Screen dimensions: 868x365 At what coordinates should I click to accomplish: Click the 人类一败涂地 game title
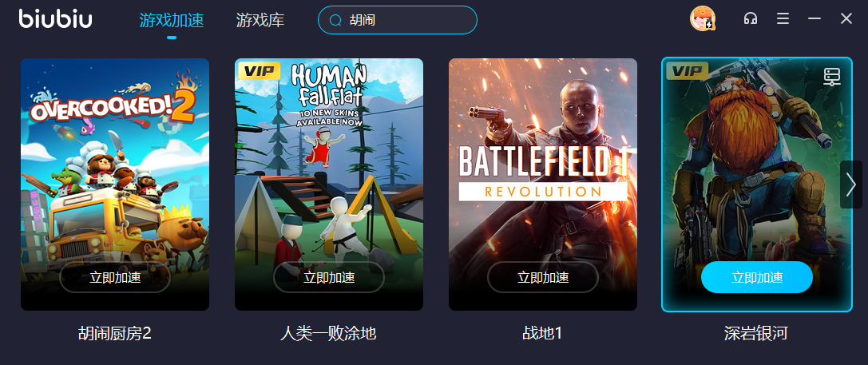pos(328,333)
